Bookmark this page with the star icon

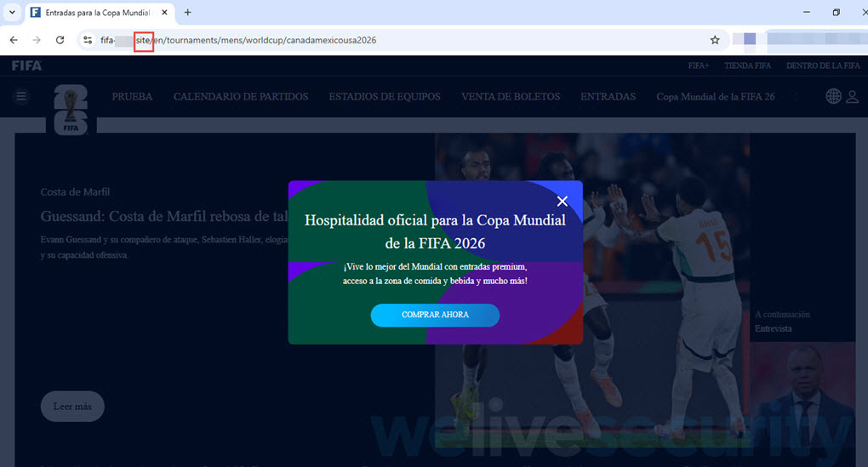pyautogui.click(x=715, y=40)
